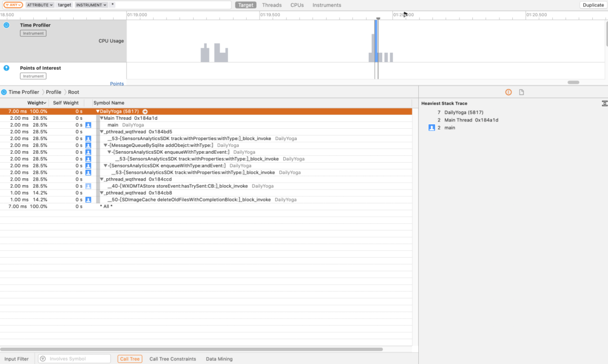The width and height of the screenshot is (608, 364).
Task: Click the document inspector icon
Action: 521,92
